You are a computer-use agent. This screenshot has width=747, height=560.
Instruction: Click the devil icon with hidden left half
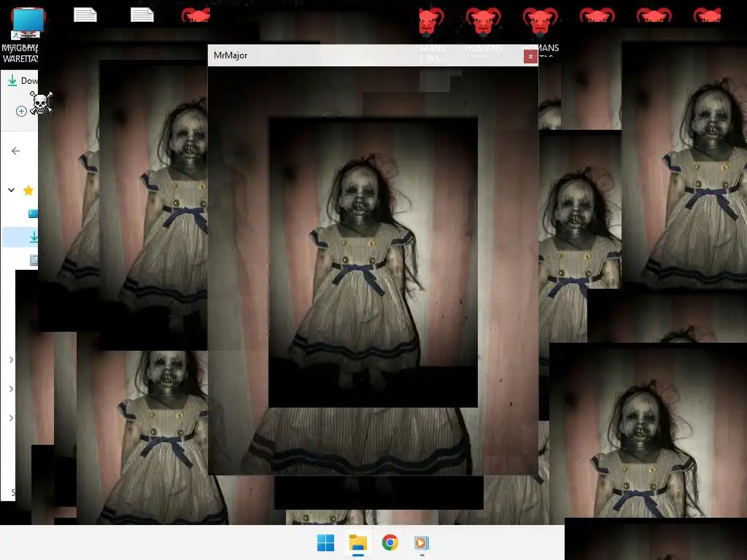430,22
